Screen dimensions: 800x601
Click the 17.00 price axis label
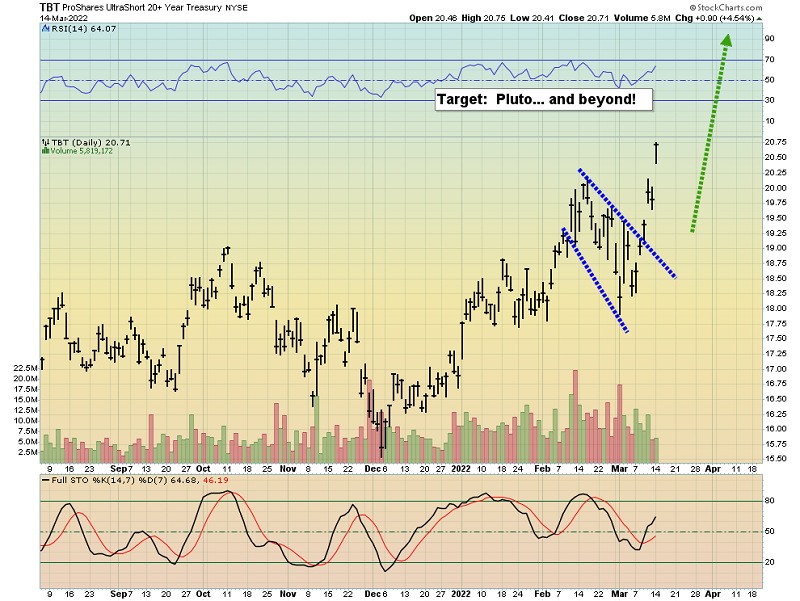click(775, 369)
